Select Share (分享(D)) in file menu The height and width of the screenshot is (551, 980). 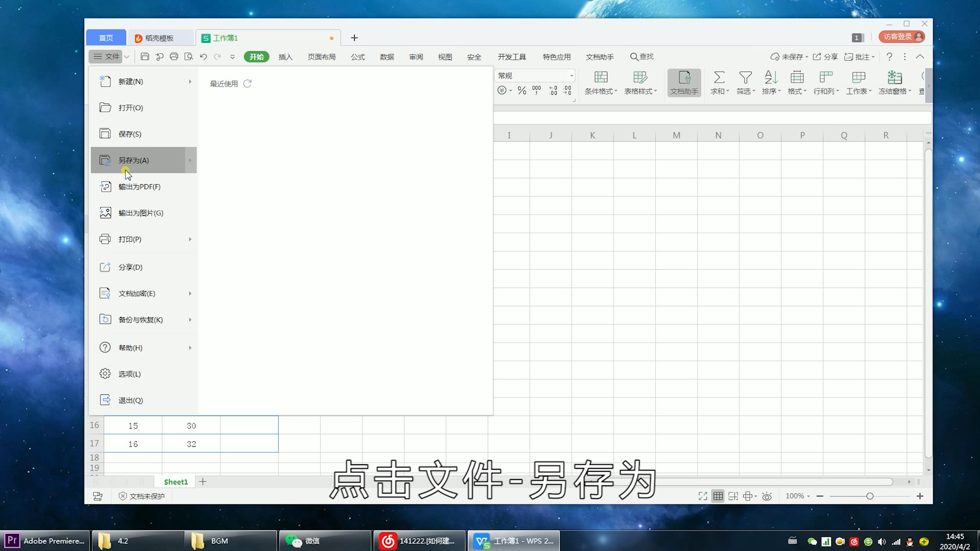tap(143, 267)
